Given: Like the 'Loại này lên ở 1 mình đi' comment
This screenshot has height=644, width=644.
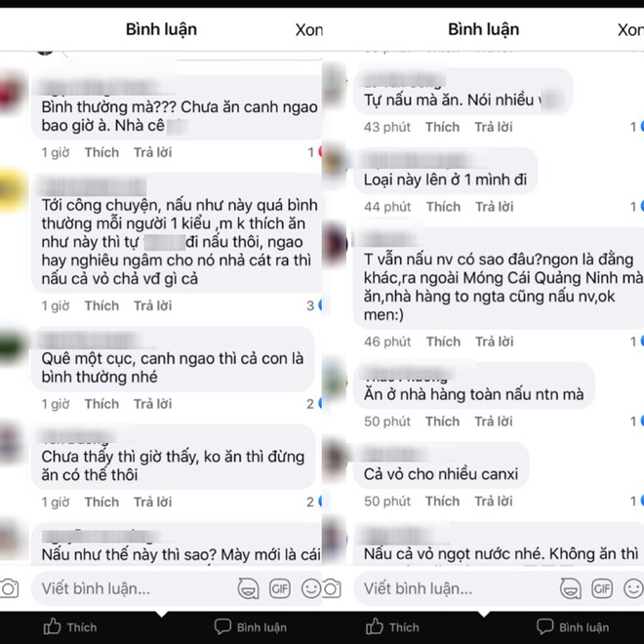Looking at the screenshot, I should (443, 207).
